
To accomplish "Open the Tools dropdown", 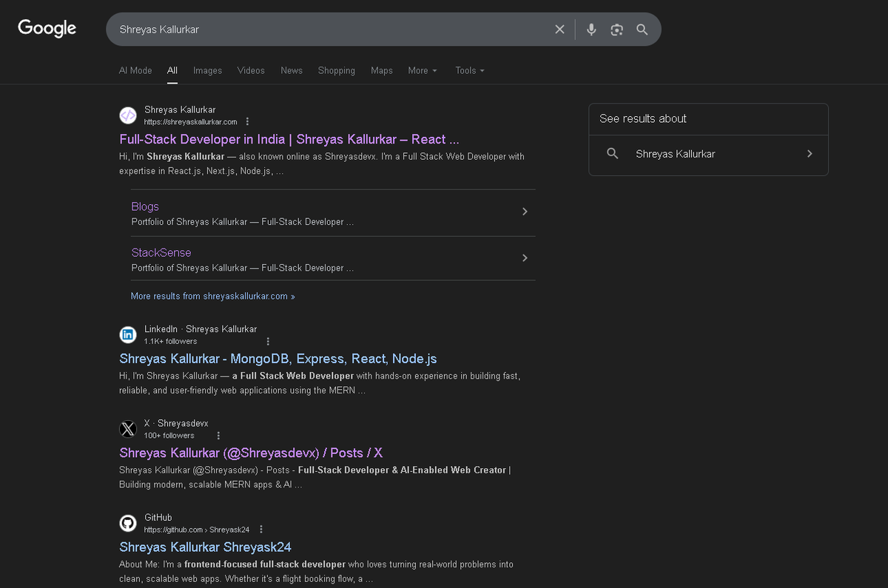I will click(470, 70).
